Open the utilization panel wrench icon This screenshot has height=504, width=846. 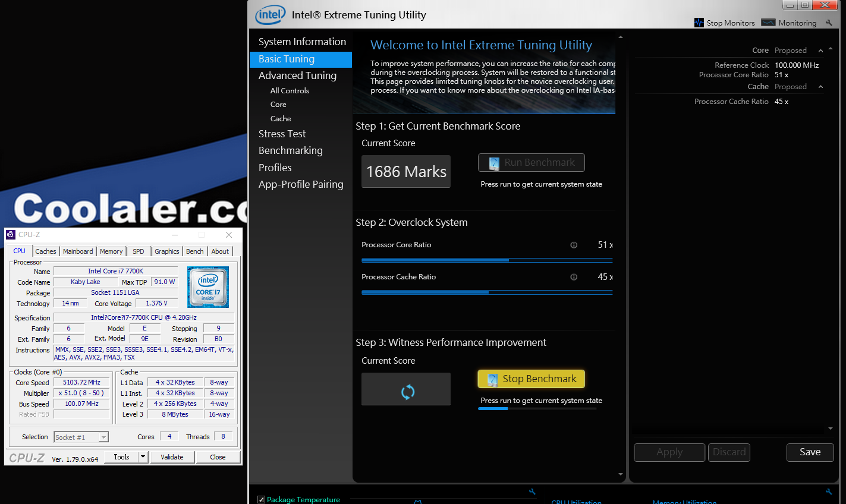tap(829, 492)
